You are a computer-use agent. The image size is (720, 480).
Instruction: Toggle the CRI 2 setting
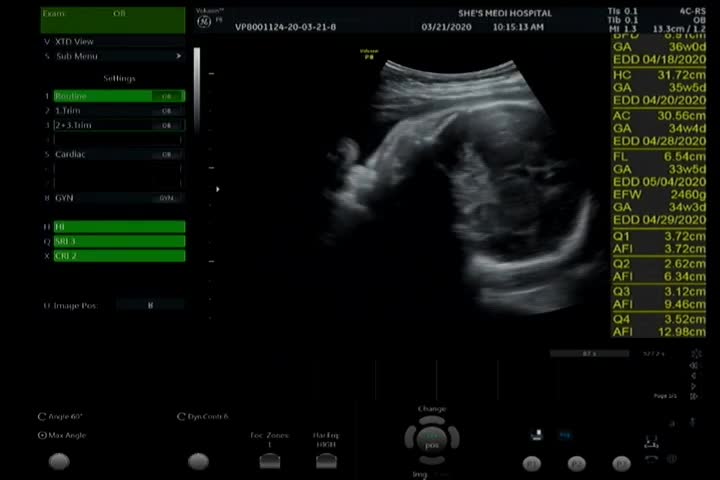tap(113, 256)
